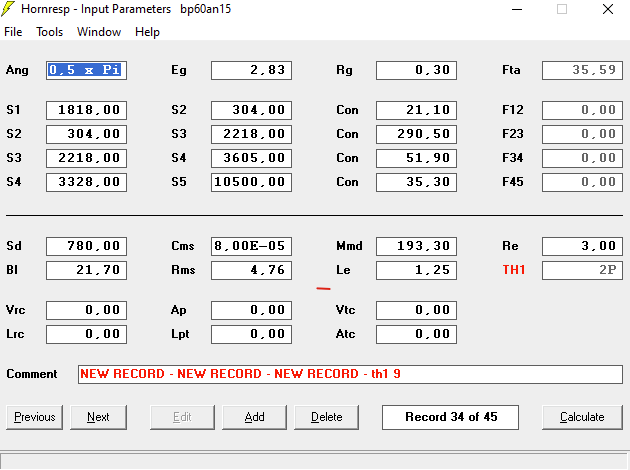Click the Calculate button

click(582, 417)
